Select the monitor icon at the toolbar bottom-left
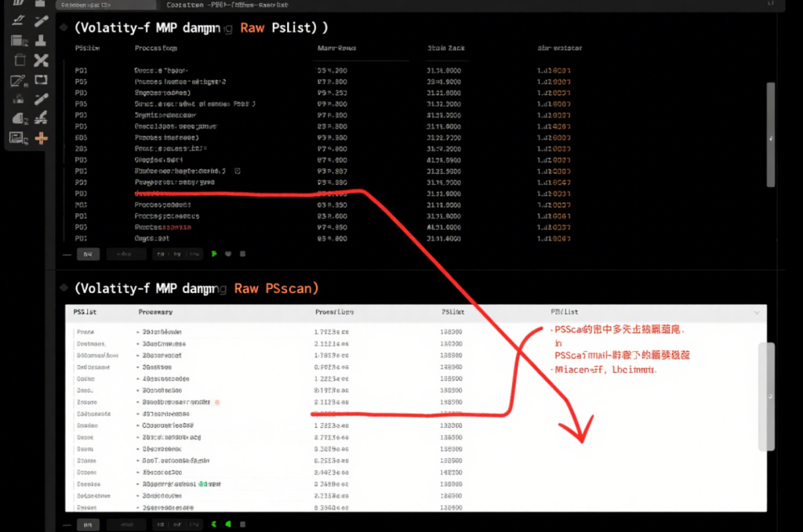 17,139
